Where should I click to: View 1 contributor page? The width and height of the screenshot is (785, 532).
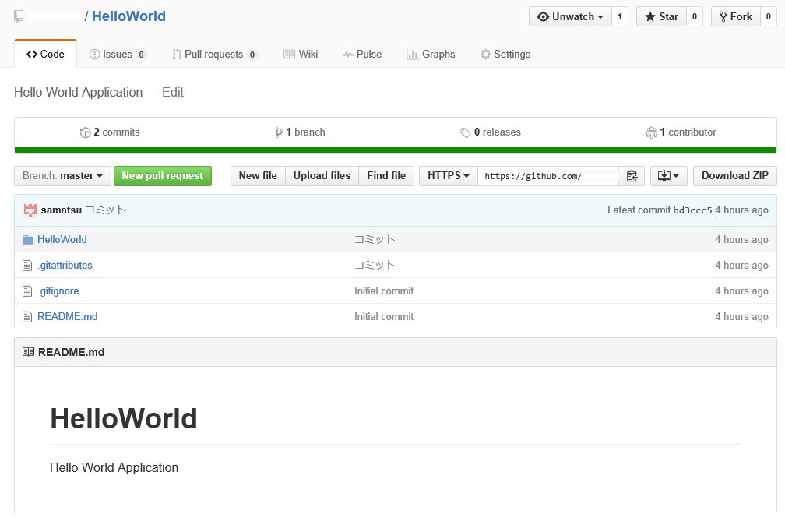coord(681,132)
